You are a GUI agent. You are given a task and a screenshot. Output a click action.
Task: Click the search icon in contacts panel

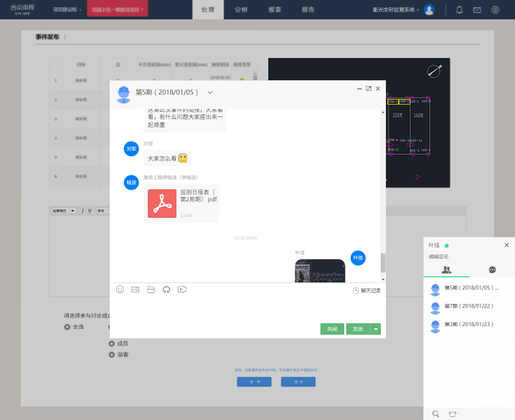[435, 414]
